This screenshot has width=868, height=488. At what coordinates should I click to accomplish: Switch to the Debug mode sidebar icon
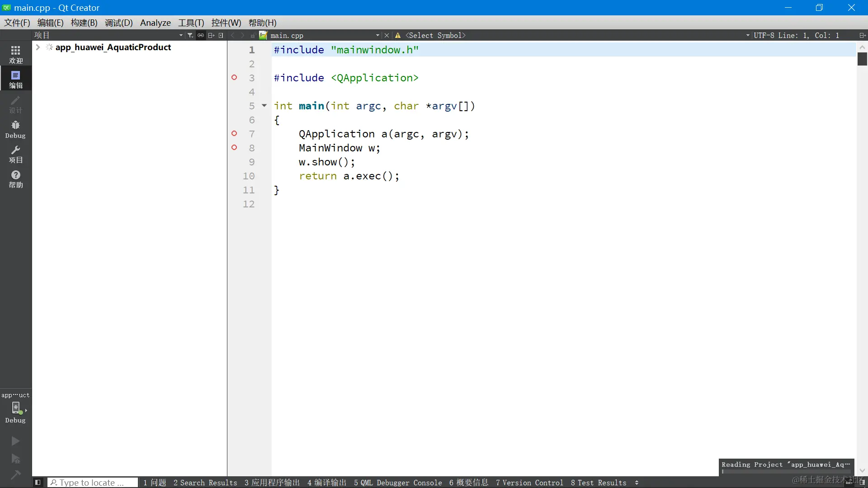click(15, 129)
